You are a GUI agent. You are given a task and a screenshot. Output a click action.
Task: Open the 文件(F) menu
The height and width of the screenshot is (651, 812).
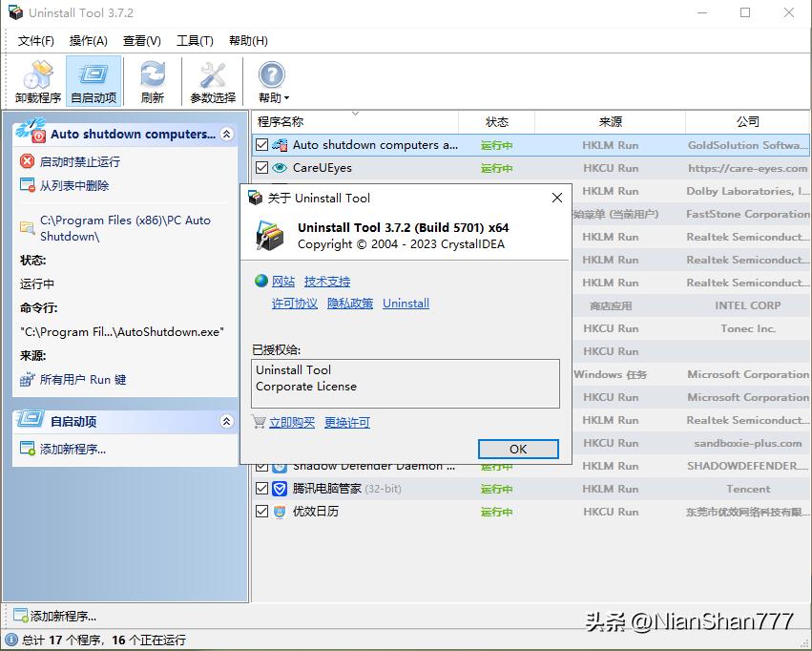tap(35, 41)
